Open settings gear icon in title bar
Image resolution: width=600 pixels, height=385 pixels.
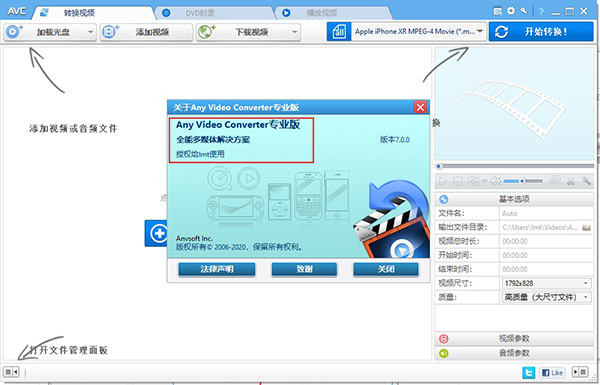click(511, 11)
